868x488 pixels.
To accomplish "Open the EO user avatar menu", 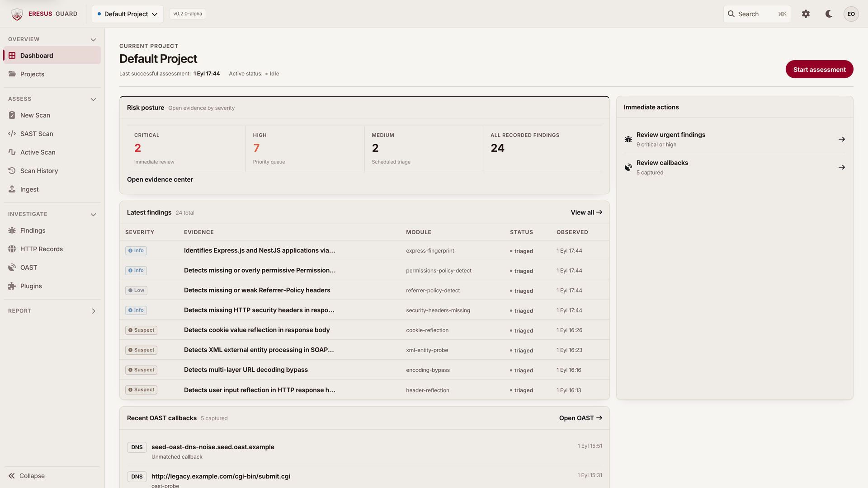I will (851, 14).
